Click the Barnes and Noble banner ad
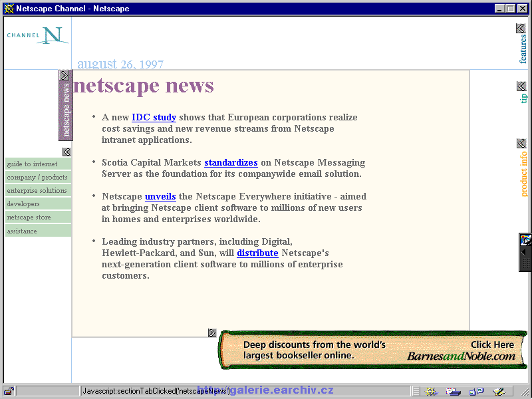 [372, 350]
